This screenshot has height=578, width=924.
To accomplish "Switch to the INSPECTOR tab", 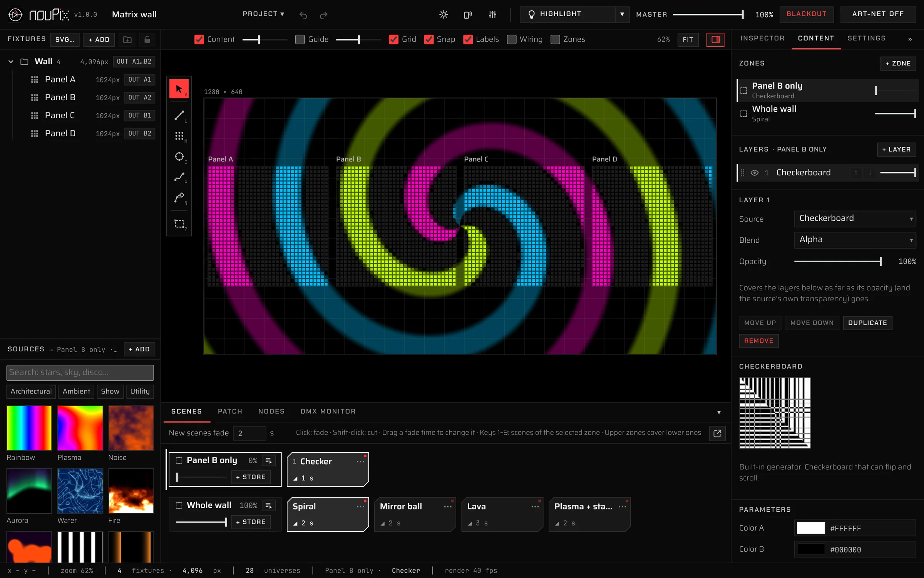I will coord(762,39).
